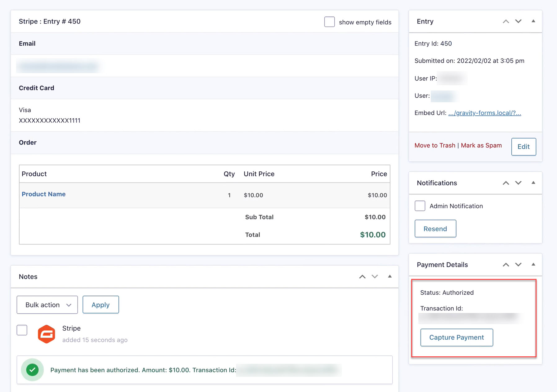The width and height of the screenshot is (557, 392).
Task: Resend the notification
Action: coord(435,229)
